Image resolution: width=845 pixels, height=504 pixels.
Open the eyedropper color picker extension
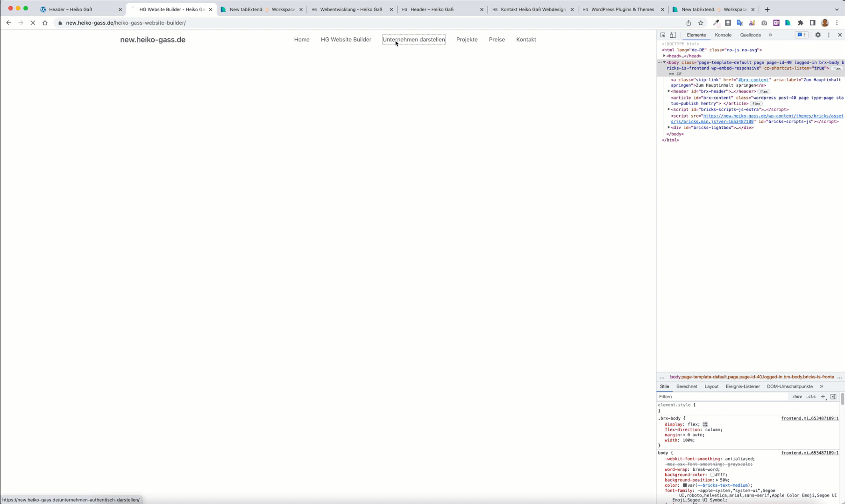pyautogui.click(x=716, y=23)
